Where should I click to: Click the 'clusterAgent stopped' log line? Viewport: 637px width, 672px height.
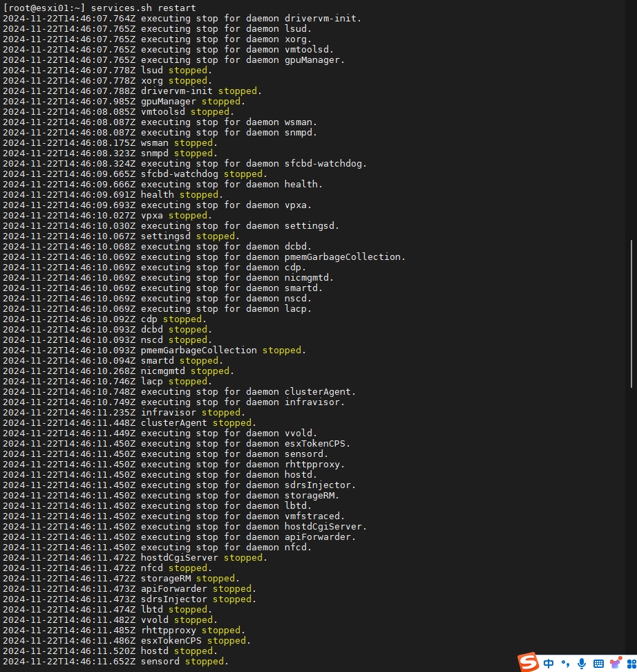198,422
